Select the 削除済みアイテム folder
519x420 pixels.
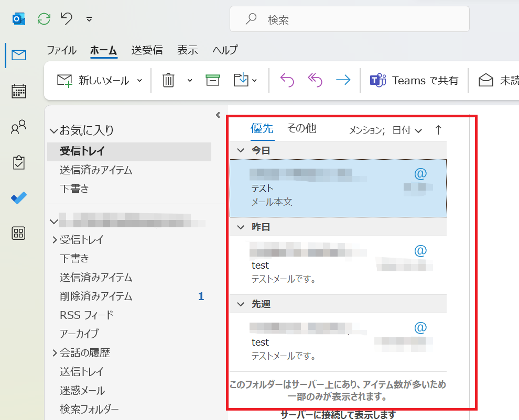(x=96, y=296)
